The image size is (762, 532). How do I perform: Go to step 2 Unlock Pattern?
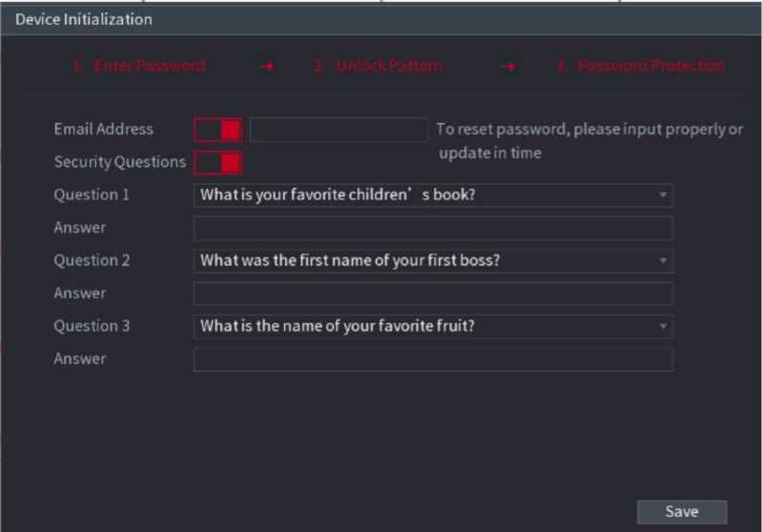pos(379,67)
